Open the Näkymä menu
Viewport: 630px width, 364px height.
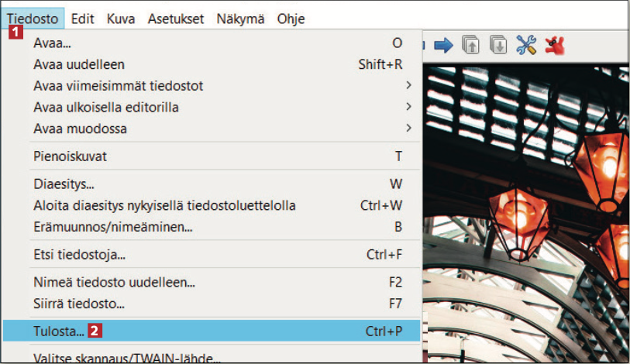click(241, 19)
